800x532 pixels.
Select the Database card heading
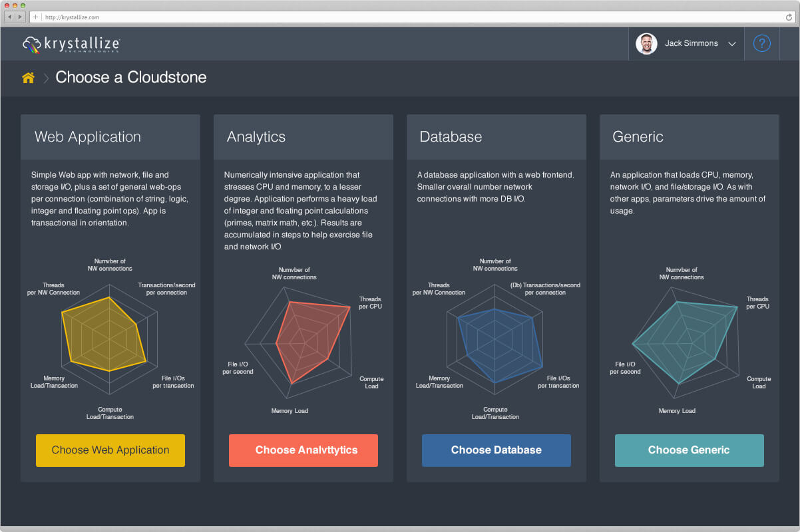tap(451, 137)
